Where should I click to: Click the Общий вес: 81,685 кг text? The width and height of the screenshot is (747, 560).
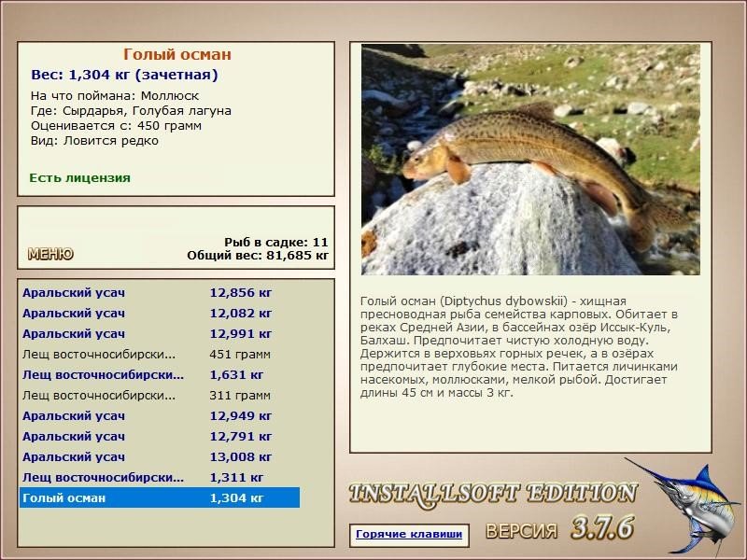(258, 256)
